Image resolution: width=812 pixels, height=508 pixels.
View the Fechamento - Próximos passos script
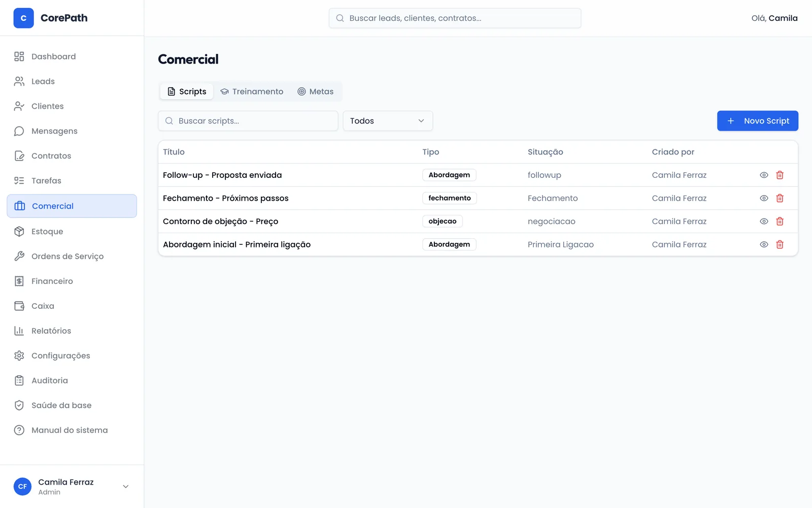coord(764,198)
